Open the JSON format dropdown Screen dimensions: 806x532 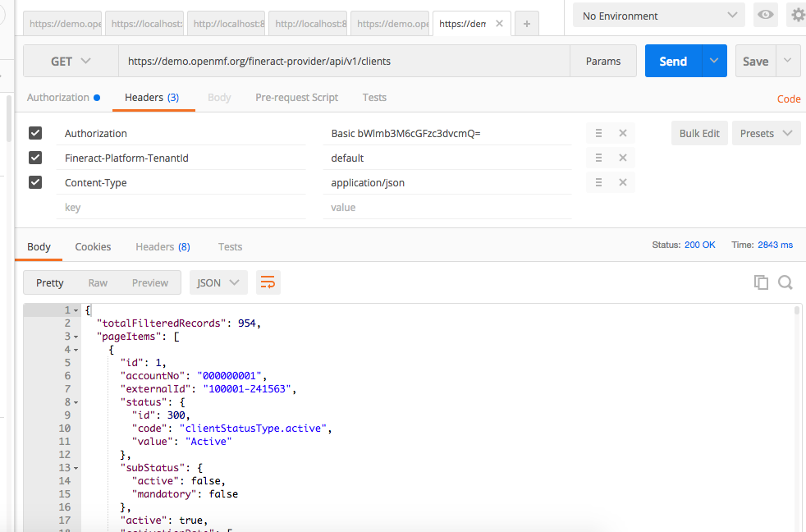coord(218,282)
